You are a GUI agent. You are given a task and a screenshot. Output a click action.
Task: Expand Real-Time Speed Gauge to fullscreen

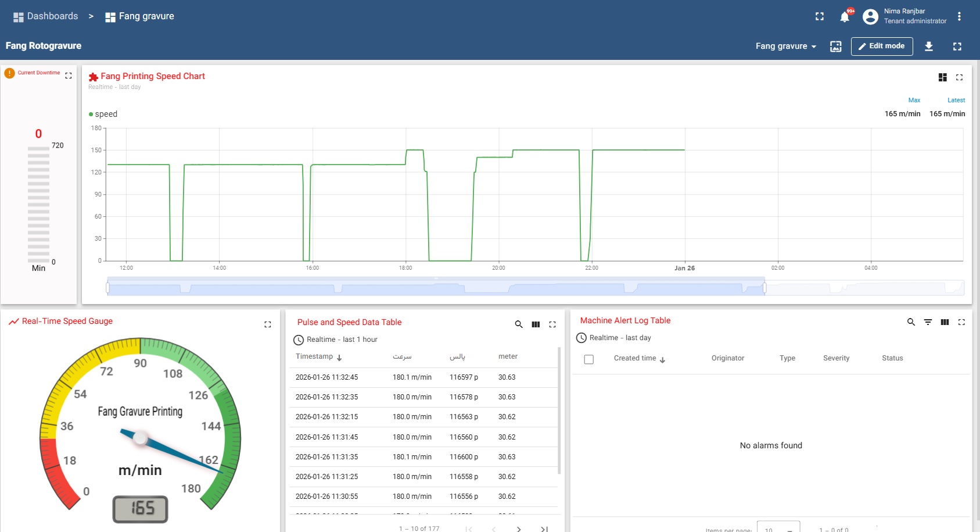pyautogui.click(x=268, y=324)
